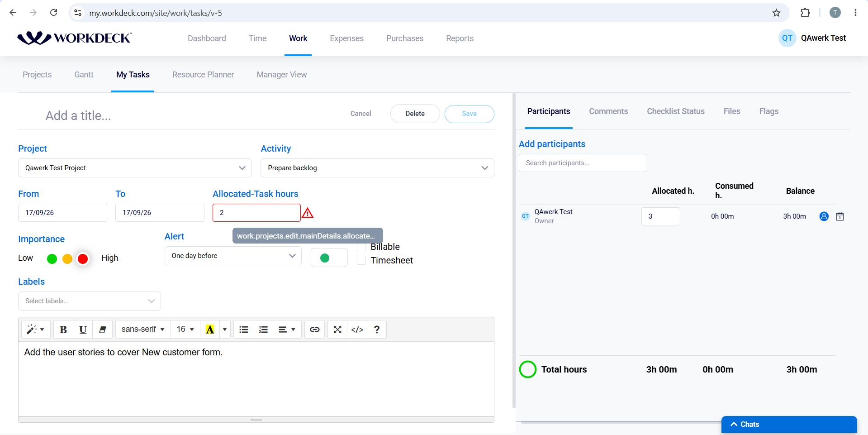Viewport: 868px width, 435px height.
Task: Open the Expenses menu
Action: 346,38
